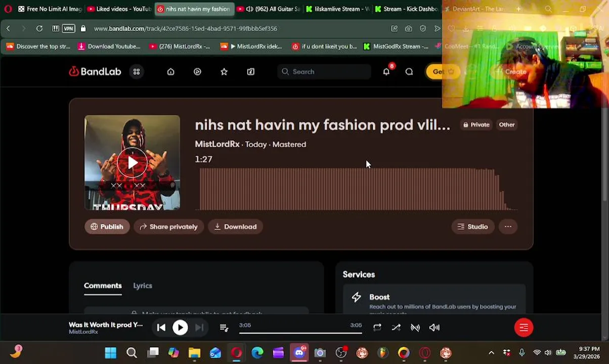
Task: Switch to the Comments tab
Action: (103, 286)
